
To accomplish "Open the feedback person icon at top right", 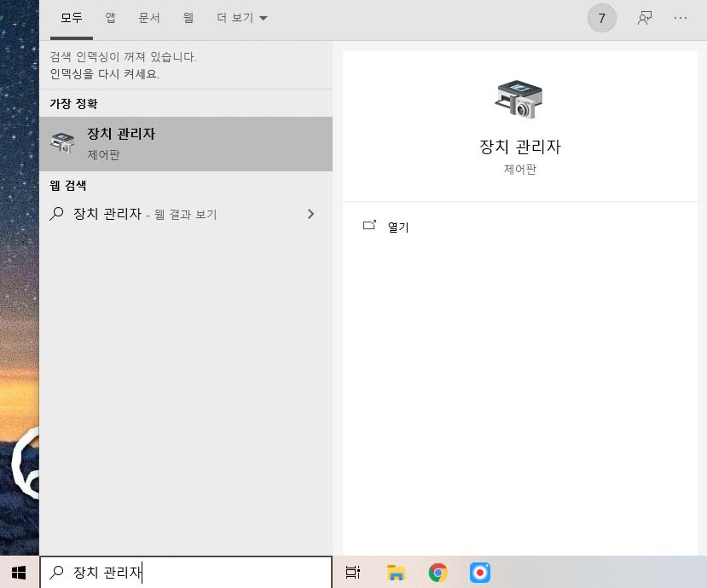I will coord(645,18).
